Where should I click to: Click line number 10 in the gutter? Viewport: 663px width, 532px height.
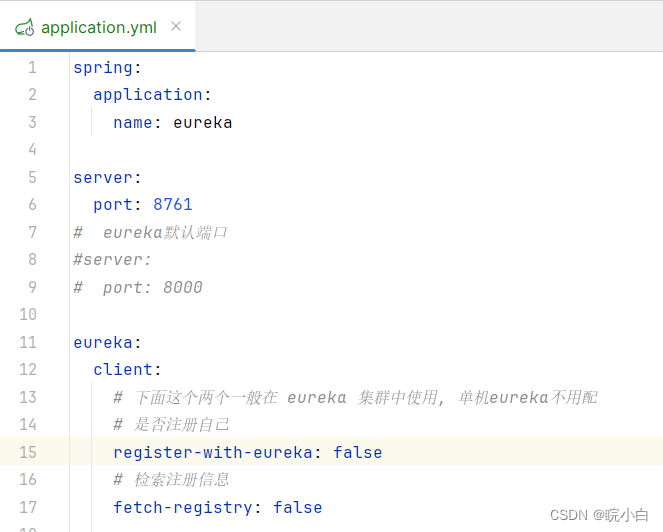point(28,314)
